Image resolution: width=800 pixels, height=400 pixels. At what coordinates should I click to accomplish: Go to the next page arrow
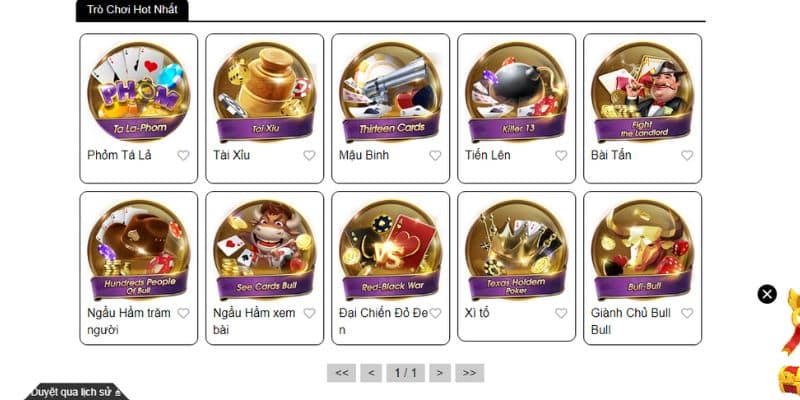pyautogui.click(x=440, y=373)
